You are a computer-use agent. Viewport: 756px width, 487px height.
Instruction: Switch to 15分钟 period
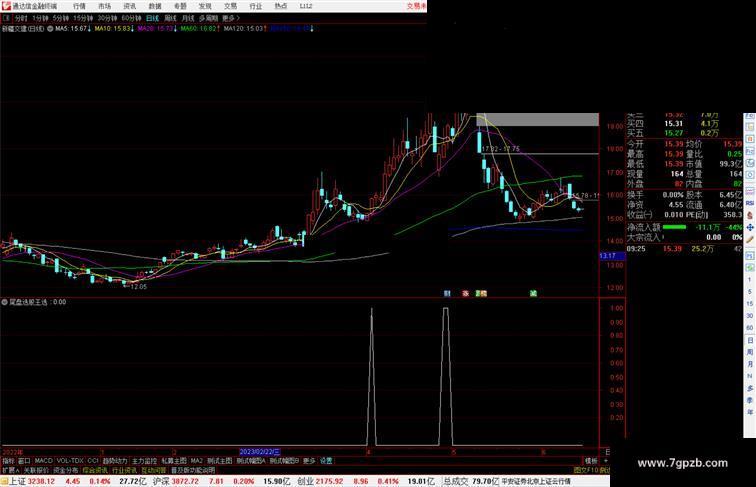[x=83, y=18]
